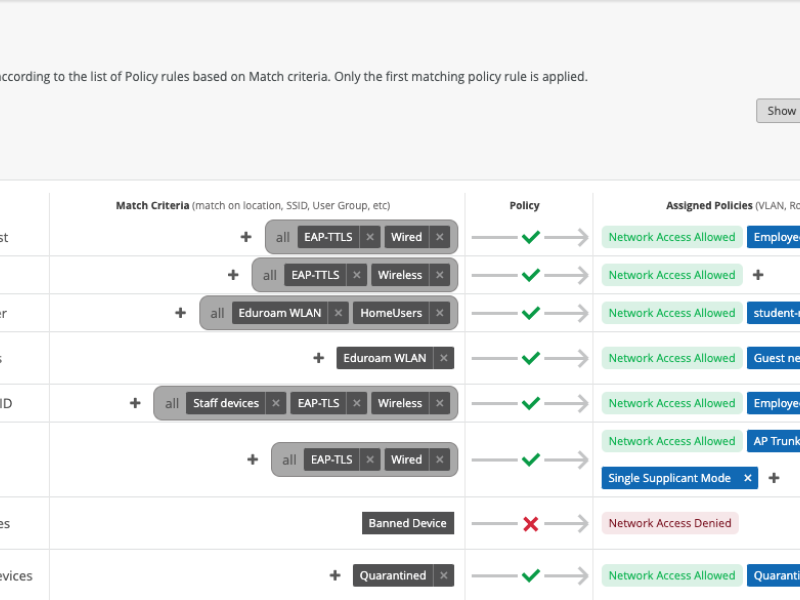Screen dimensions: 800x600
Task: Select the Banned Device criteria tag
Action: [408, 523]
